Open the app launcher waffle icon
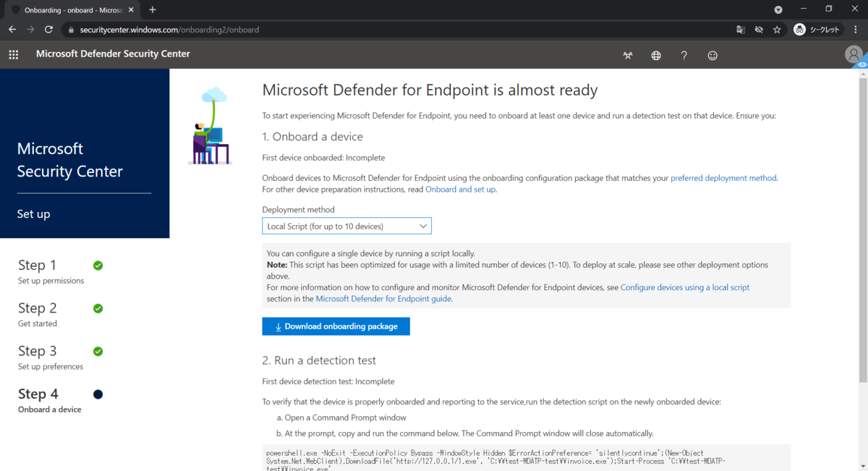 click(x=13, y=54)
